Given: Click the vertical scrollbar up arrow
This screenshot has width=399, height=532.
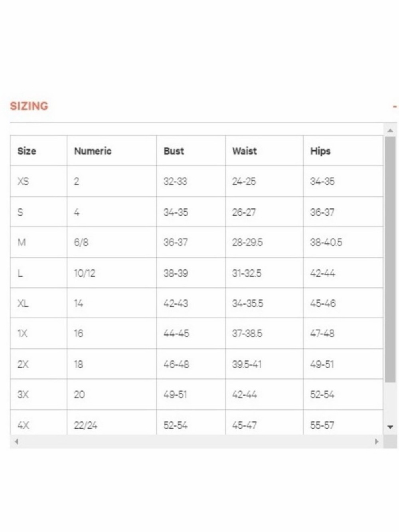Looking at the screenshot, I should [x=390, y=131].
